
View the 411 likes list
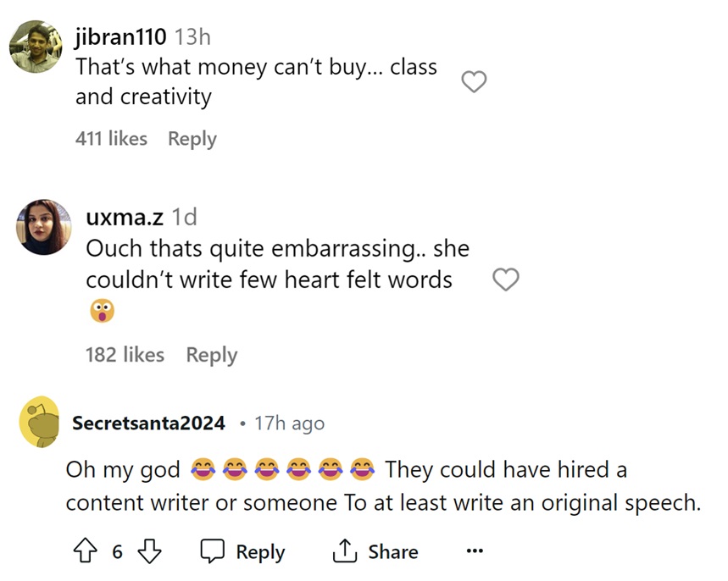[x=111, y=139]
